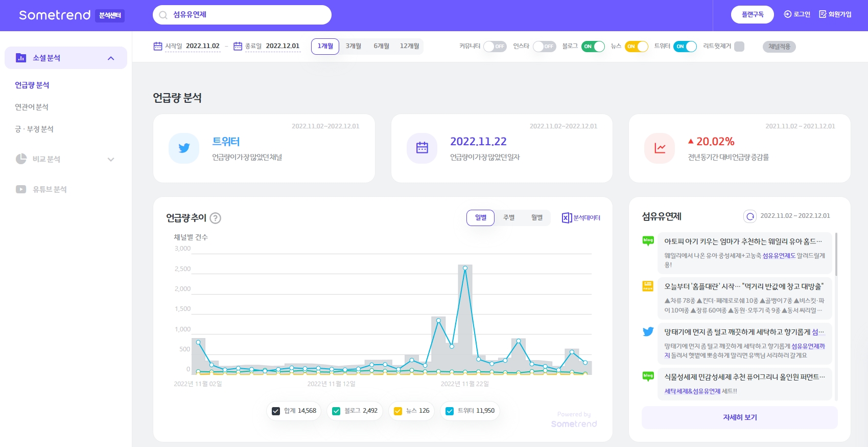Click the search magnifier icon
The image size is (868, 447).
coord(163,15)
